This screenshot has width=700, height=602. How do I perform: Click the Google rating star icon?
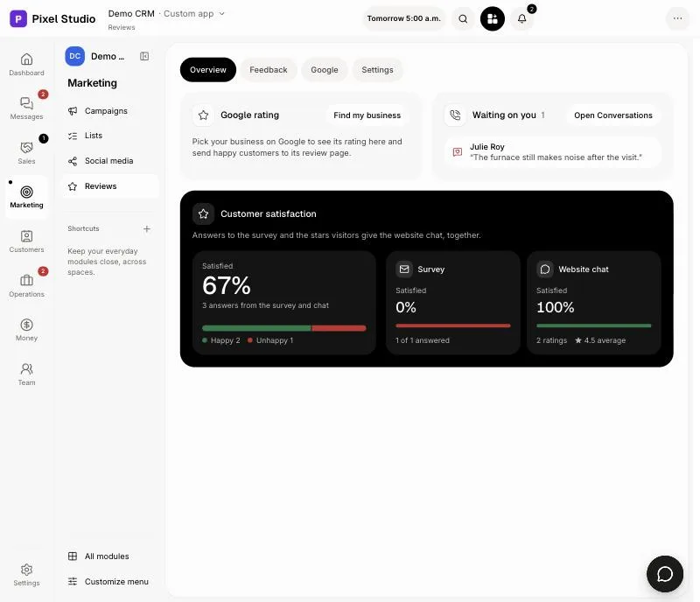pyautogui.click(x=203, y=115)
